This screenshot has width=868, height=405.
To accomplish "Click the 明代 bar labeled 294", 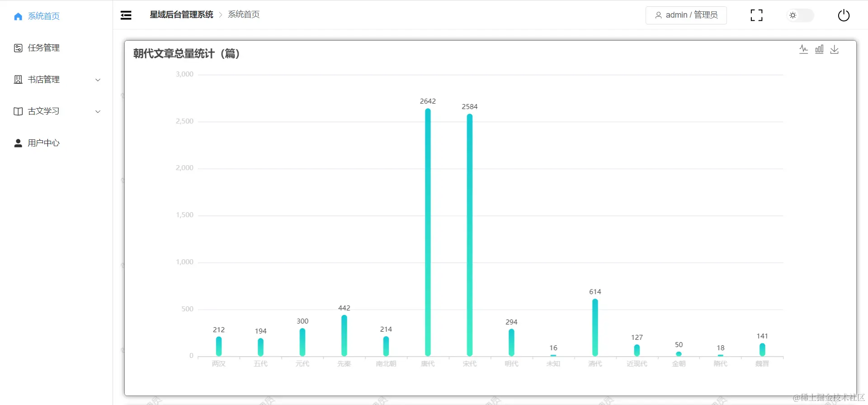I will [x=511, y=343].
